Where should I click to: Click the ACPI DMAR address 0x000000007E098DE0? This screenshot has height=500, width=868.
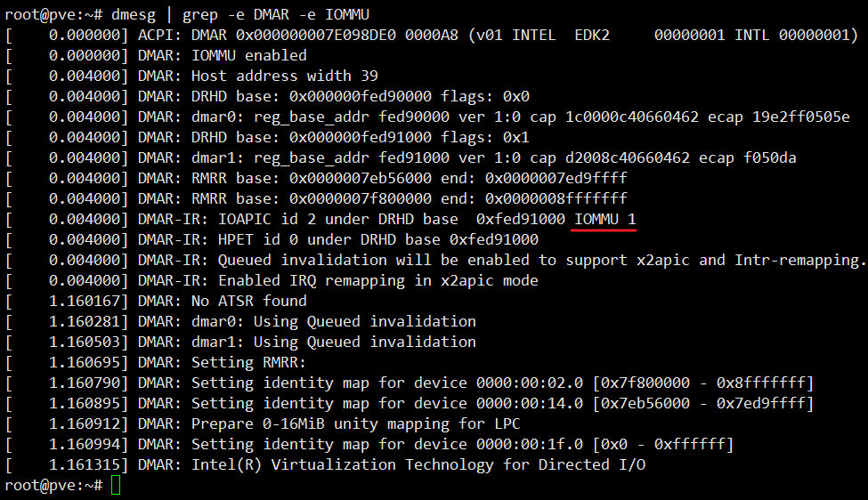pyautogui.click(x=315, y=35)
